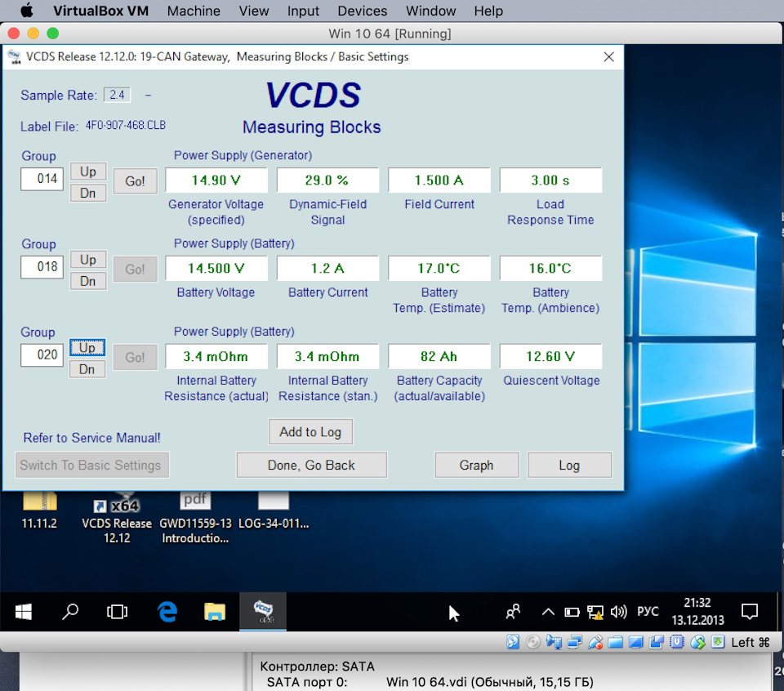Open the GWD11559-13 pdf desktop file
The image size is (784, 691).
(195, 518)
